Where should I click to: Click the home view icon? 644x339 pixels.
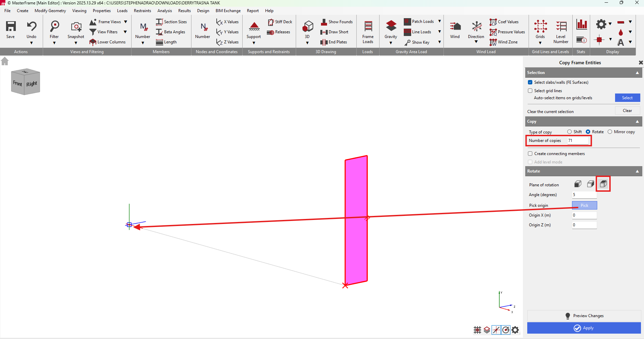(5, 61)
